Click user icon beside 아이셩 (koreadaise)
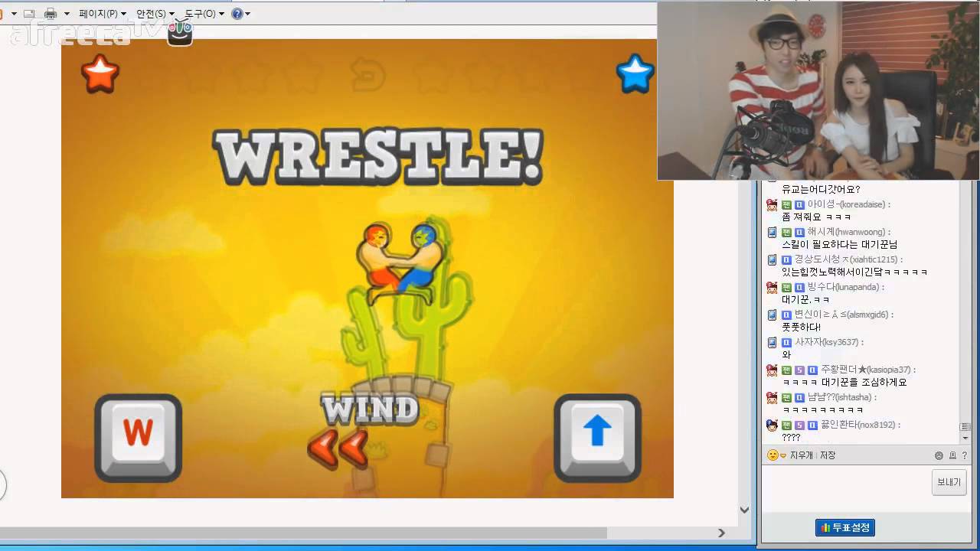 [772, 204]
